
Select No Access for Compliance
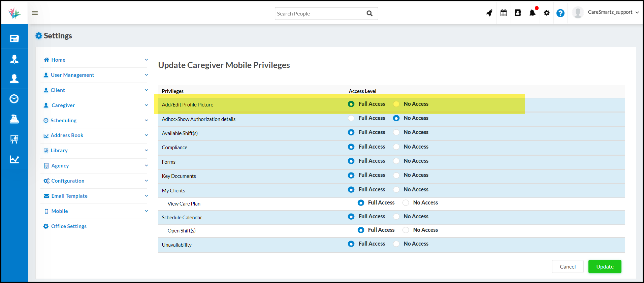(x=396, y=147)
